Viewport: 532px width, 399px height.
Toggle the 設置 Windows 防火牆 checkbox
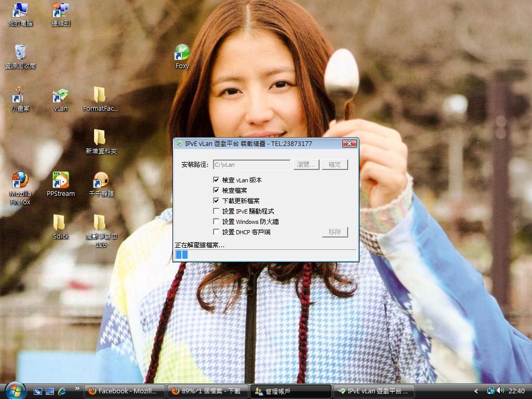[x=217, y=221]
